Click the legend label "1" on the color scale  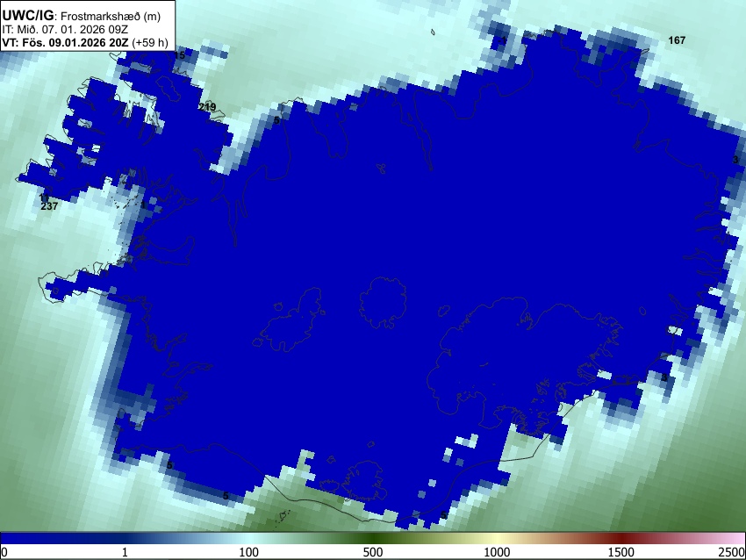[x=125, y=552]
